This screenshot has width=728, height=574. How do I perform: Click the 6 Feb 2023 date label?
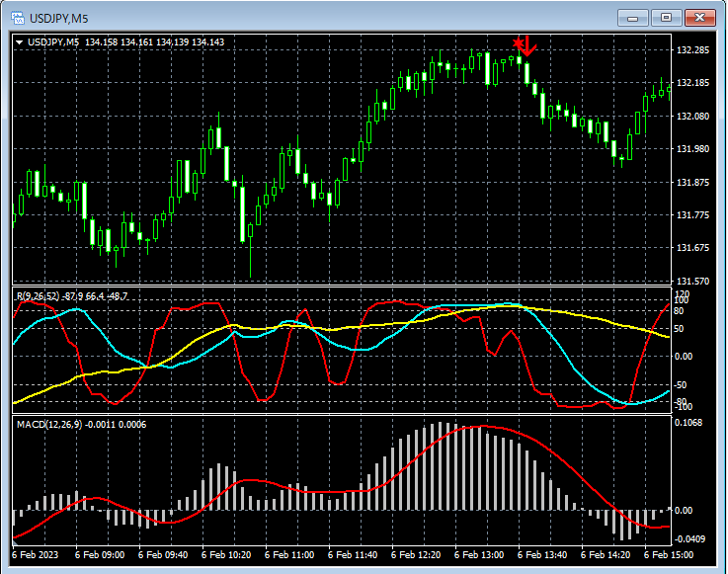36,555
